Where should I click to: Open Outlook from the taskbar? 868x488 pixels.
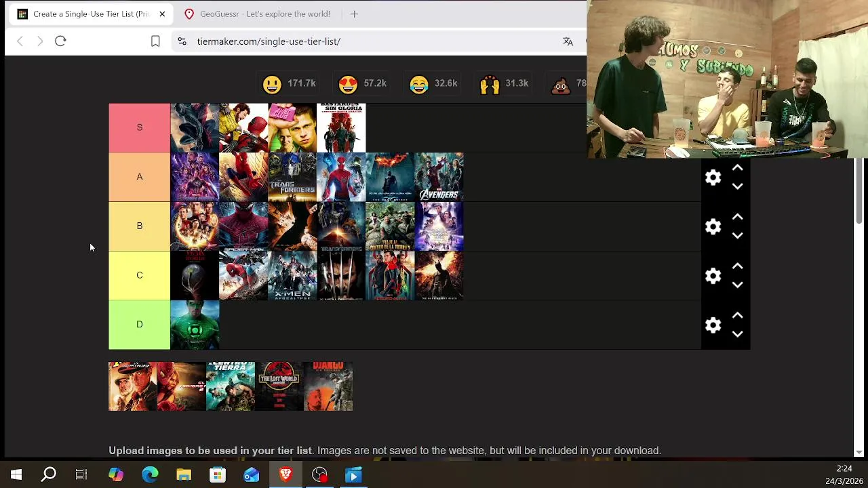252,475
